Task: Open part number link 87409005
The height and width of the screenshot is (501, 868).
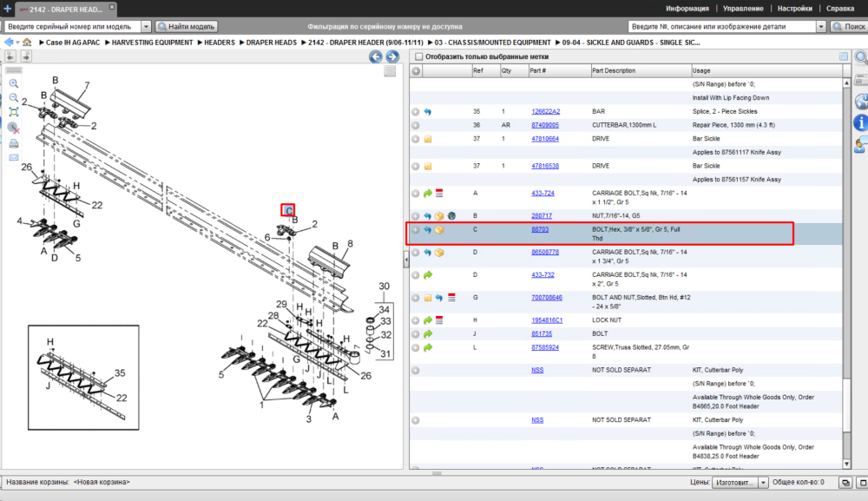Action: coord(545,125)
